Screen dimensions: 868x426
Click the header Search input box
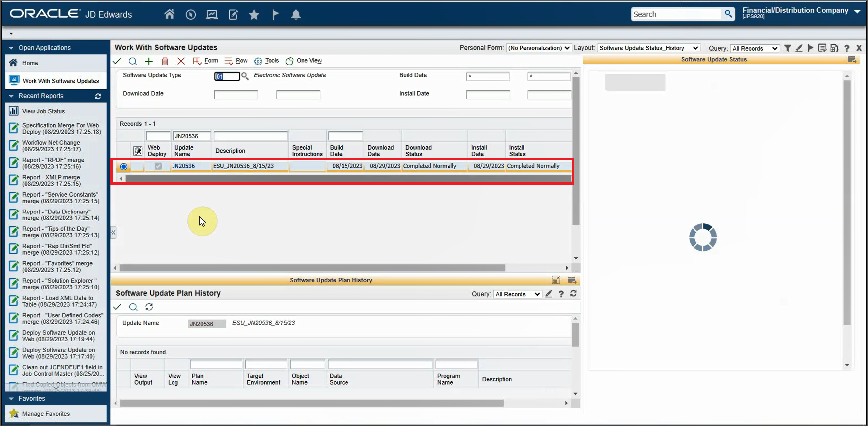676,14
